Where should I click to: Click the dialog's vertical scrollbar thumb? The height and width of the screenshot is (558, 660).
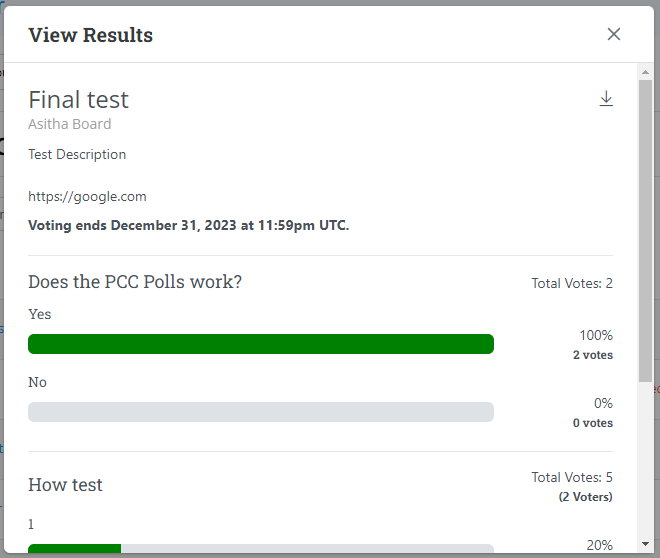(645, 230)
